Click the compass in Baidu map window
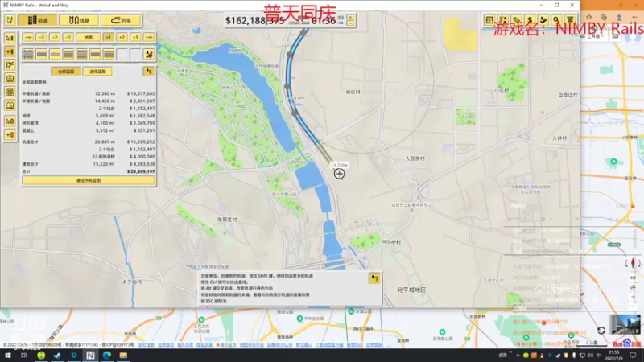Image resolution: width=644 pixels, height=362 pixels. [x=633, y=263]
